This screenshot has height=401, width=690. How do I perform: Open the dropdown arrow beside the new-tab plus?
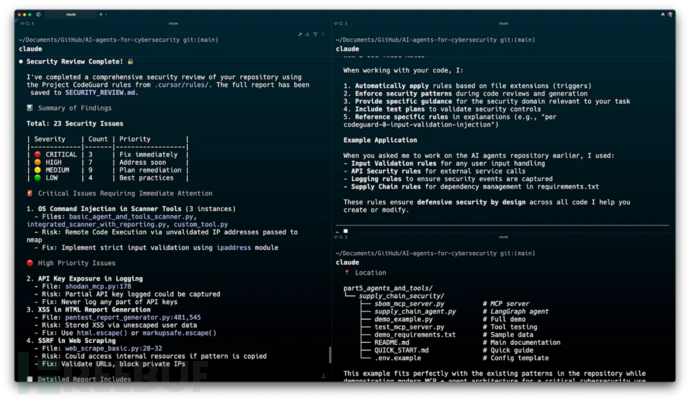(x=106, y=15)
